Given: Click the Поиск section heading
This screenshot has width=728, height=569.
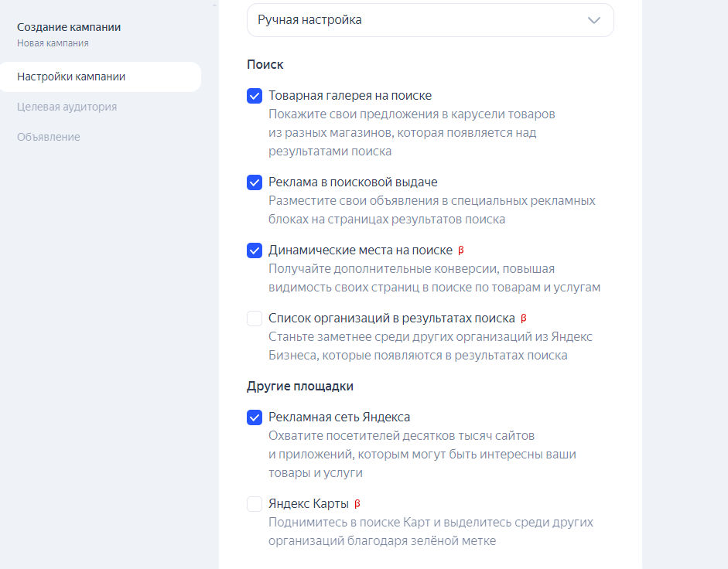Looking at the screenshot, I should pyautogui.click(x=265, y=64).
